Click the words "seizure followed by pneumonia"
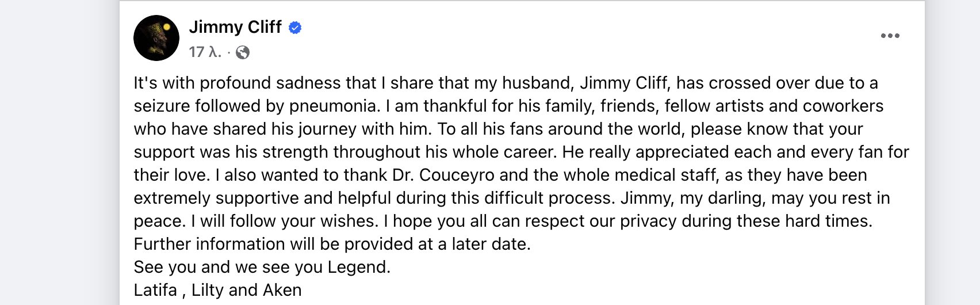Screen dimensions: 980x305 click(257, 106)
